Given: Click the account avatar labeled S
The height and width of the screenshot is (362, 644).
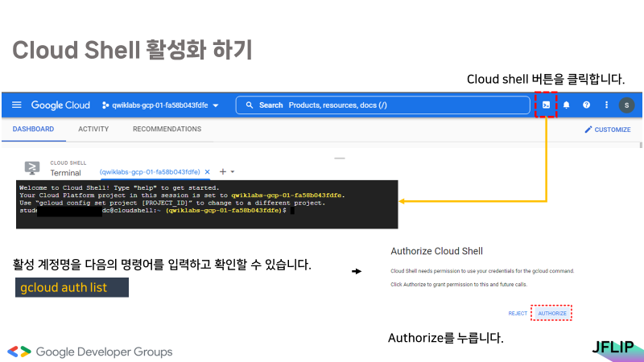Looking at the screenshot, I should point(626,105).
